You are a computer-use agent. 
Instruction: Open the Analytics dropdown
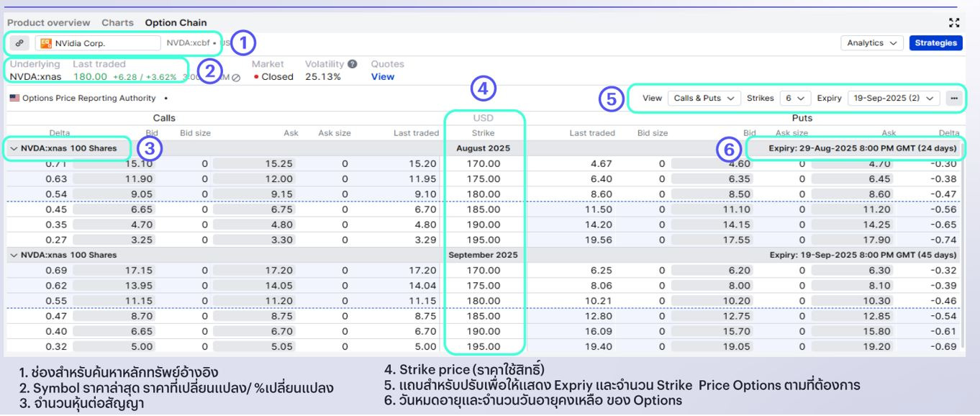coord(872,43)
